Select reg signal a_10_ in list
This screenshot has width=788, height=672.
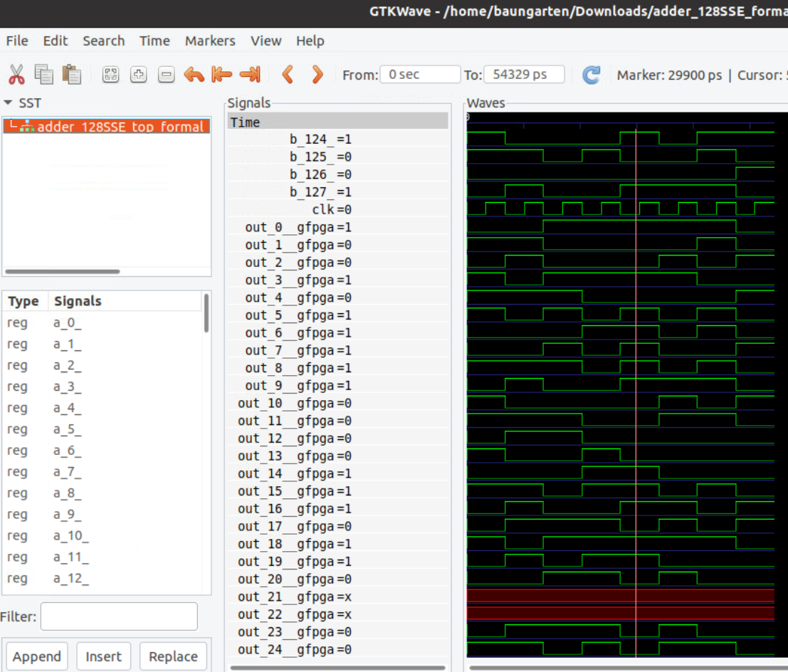click(x=103, y=536)
